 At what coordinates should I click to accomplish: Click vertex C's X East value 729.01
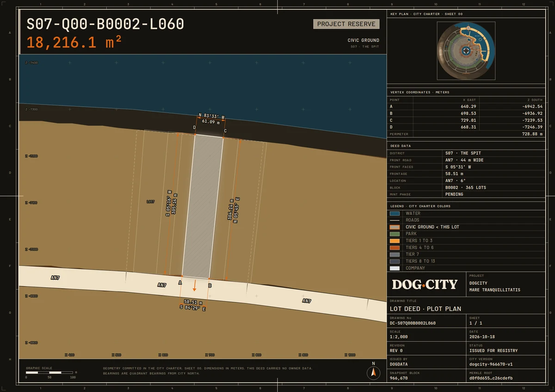click(x=469, y=120)
